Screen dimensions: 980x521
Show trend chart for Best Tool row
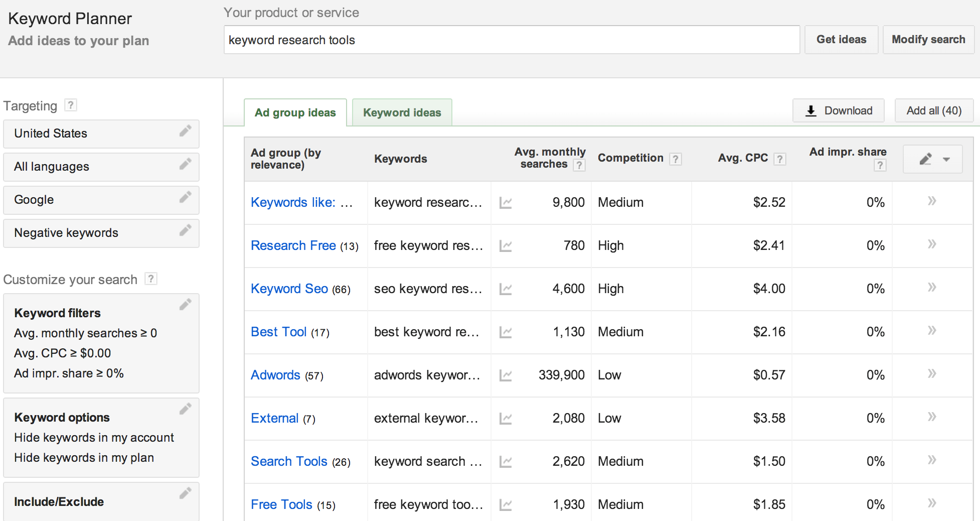[506, 332]
